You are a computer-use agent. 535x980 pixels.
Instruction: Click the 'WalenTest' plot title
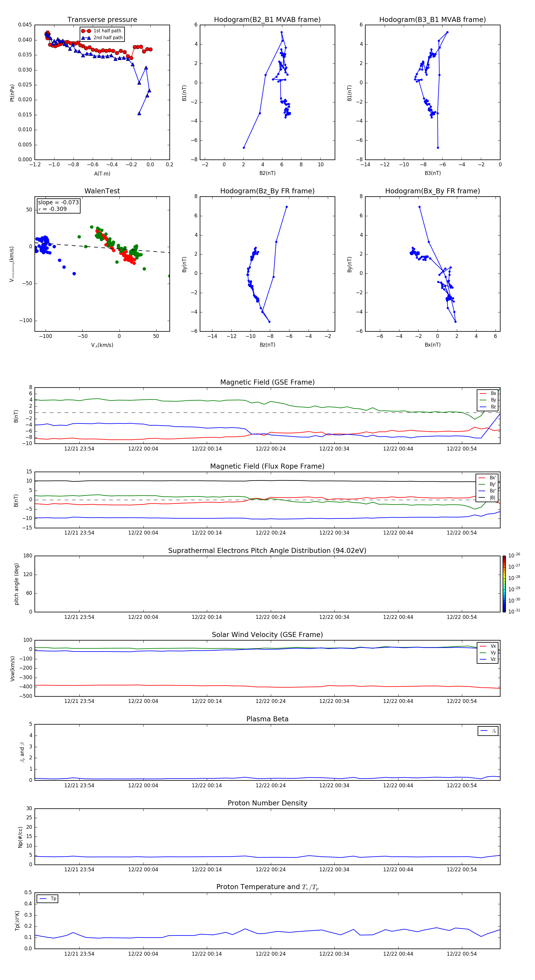(x=102, y=191)
